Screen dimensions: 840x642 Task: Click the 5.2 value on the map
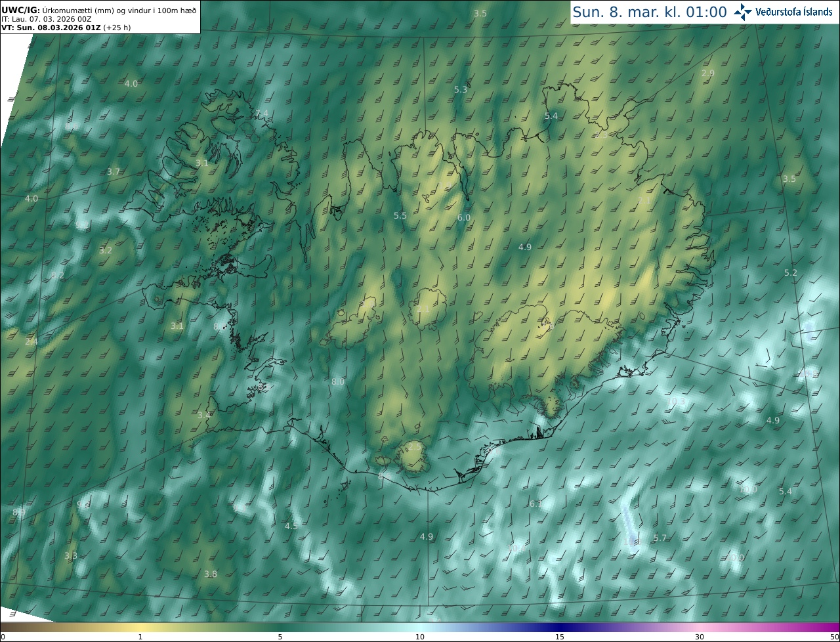coord(791,272)
